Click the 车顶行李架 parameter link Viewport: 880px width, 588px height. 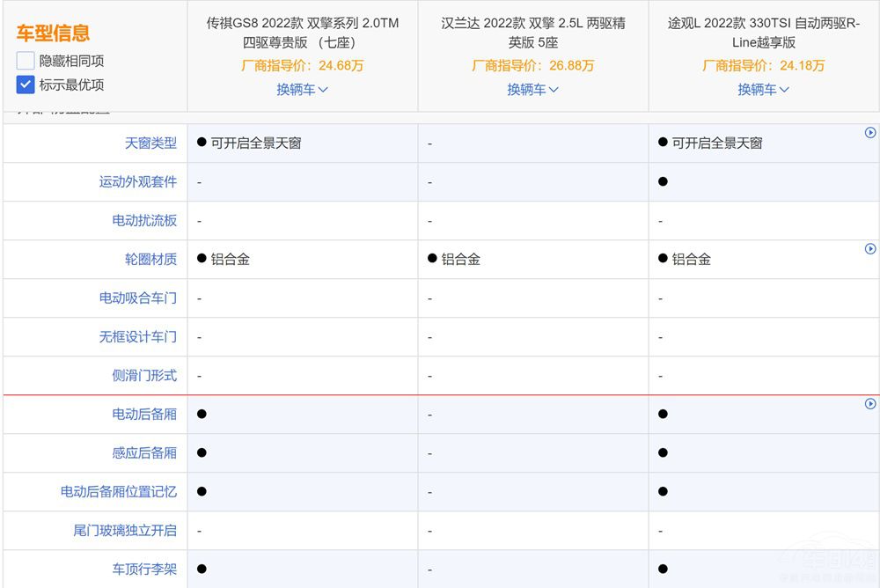[x=144, y=569]
